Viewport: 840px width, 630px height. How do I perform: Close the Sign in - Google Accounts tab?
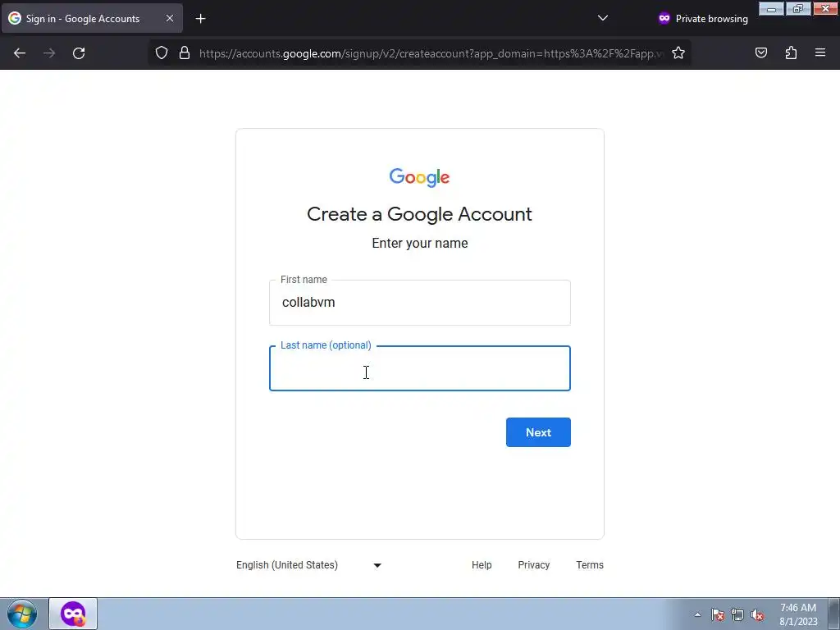pos(169,18)
